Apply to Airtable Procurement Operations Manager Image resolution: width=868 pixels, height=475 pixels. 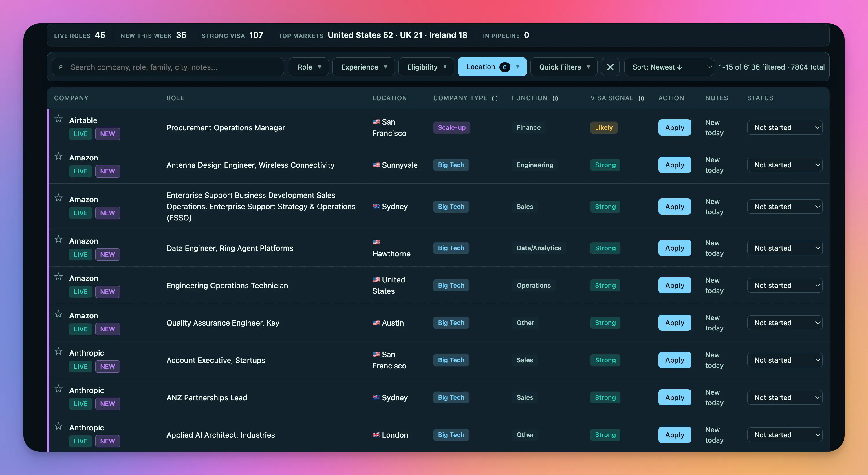coord(675,127)
